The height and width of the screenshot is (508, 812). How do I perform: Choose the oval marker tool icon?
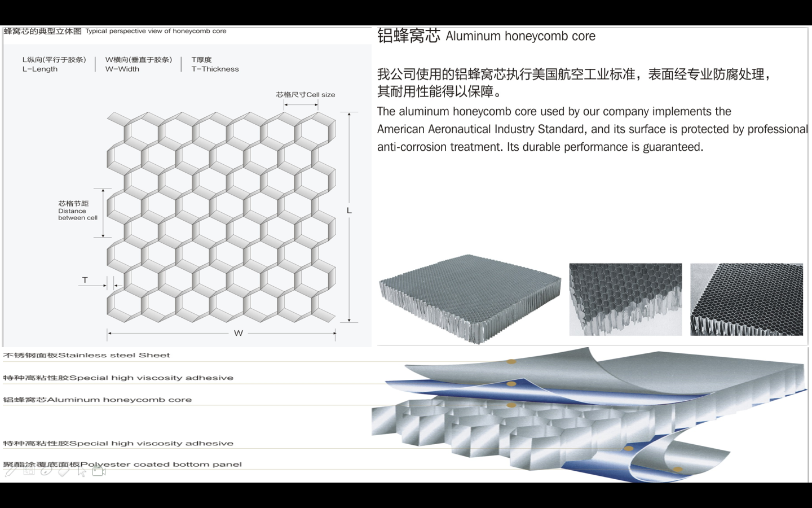tap(46, 471)
